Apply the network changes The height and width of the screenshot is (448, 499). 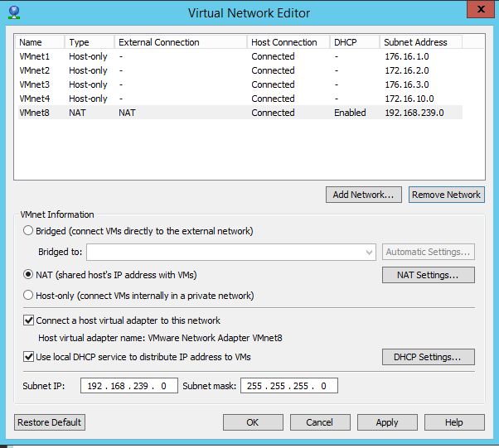point(387,422)
